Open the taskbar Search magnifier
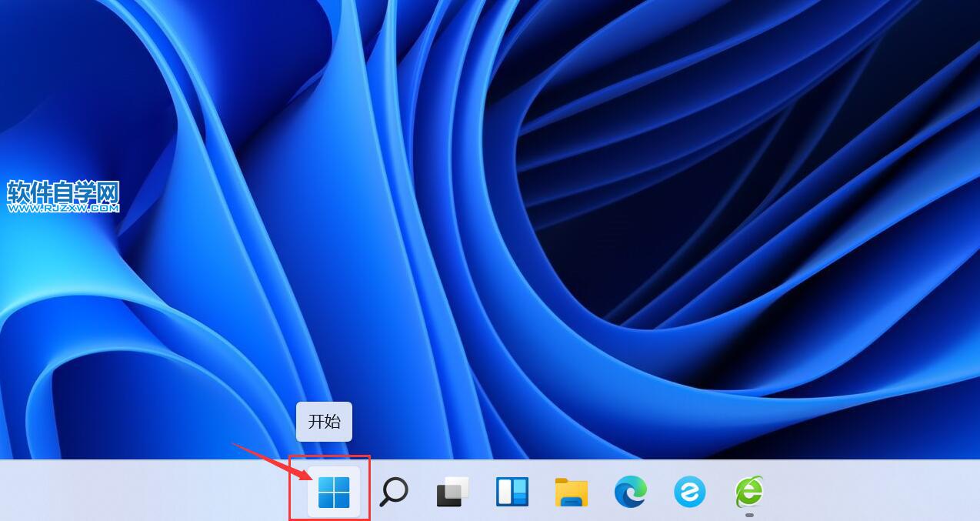This screenshot has width=980, height=521. pyautogui.click(x=394, y=491)
